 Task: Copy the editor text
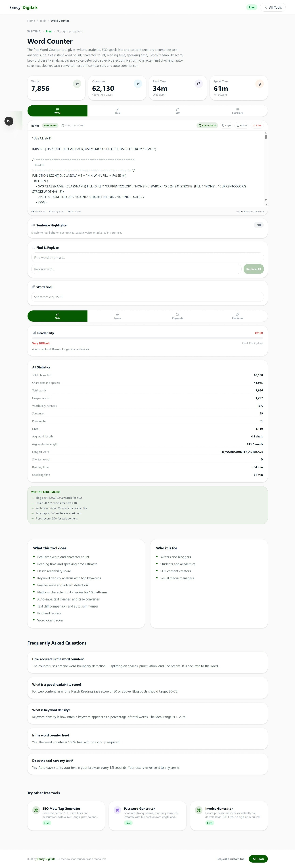coord(226,125)
